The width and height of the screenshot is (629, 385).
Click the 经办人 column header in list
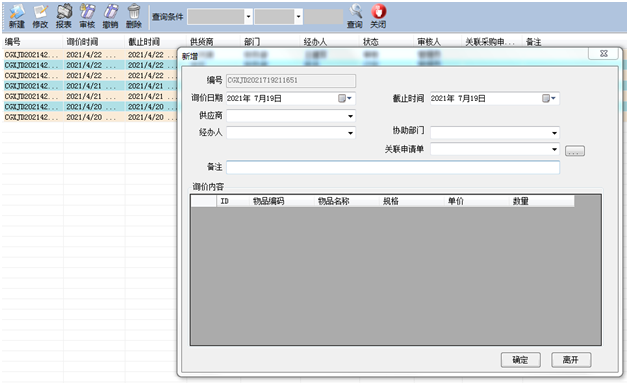(330, 42)
